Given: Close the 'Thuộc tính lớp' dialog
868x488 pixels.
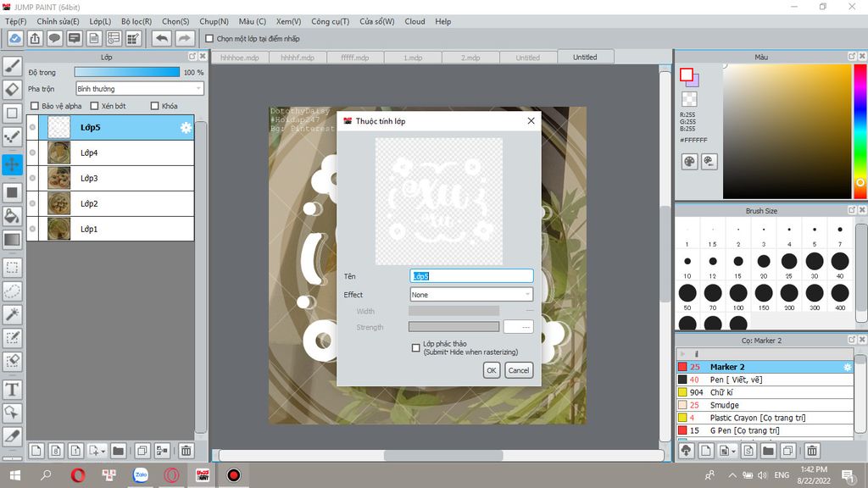Looking at the screenshot, I should click(x=531, y=120).
